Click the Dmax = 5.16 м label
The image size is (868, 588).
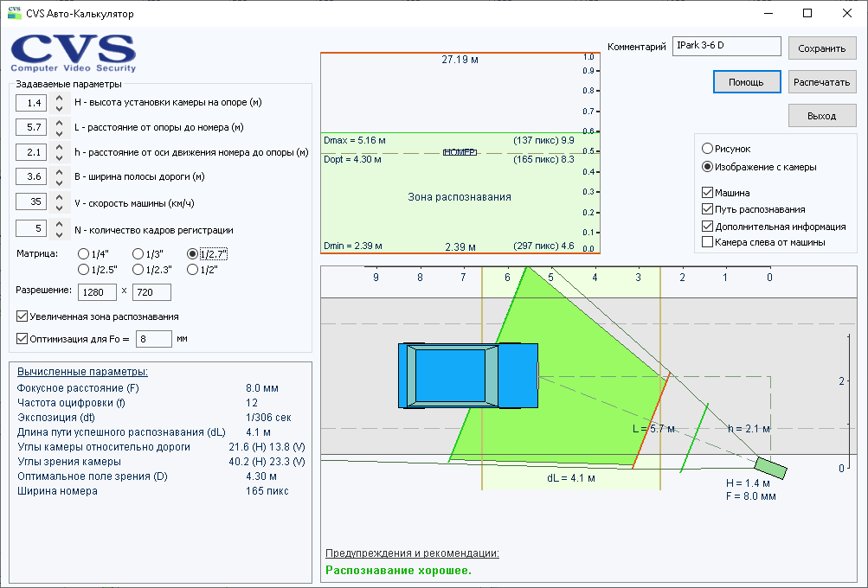tap(355, 140)
